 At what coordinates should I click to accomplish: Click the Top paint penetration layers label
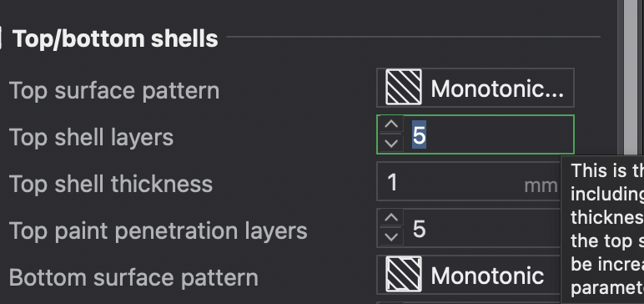[x=158, y=231]
